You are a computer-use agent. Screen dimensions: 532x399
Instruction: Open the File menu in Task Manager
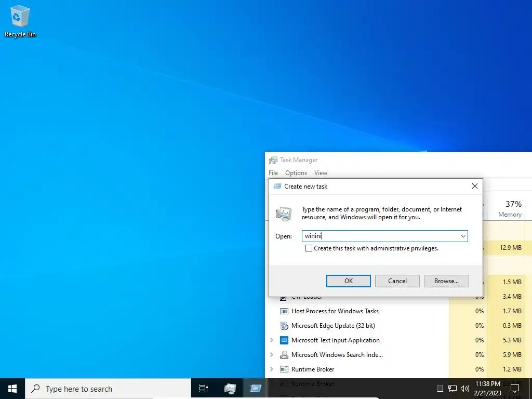click(x=273, y=173)
